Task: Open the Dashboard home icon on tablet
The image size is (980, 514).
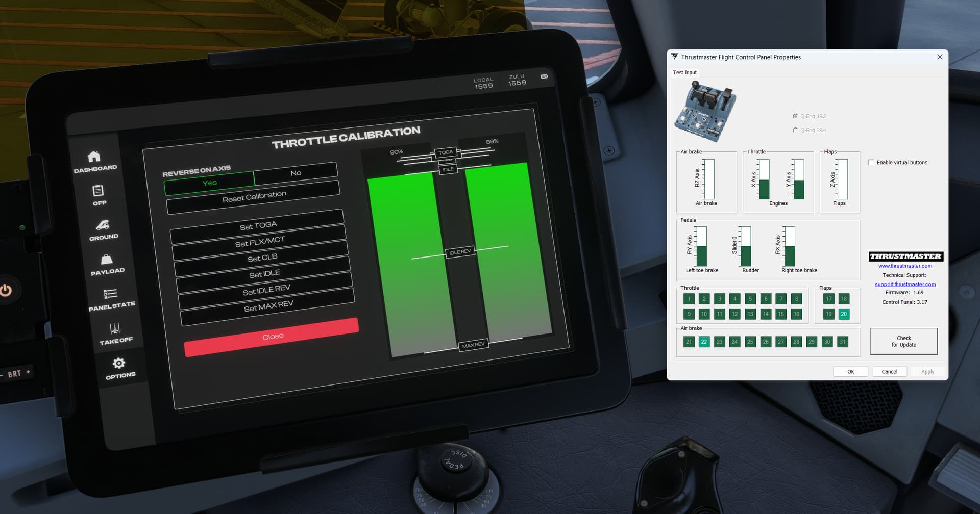Action: pos(94,157)
